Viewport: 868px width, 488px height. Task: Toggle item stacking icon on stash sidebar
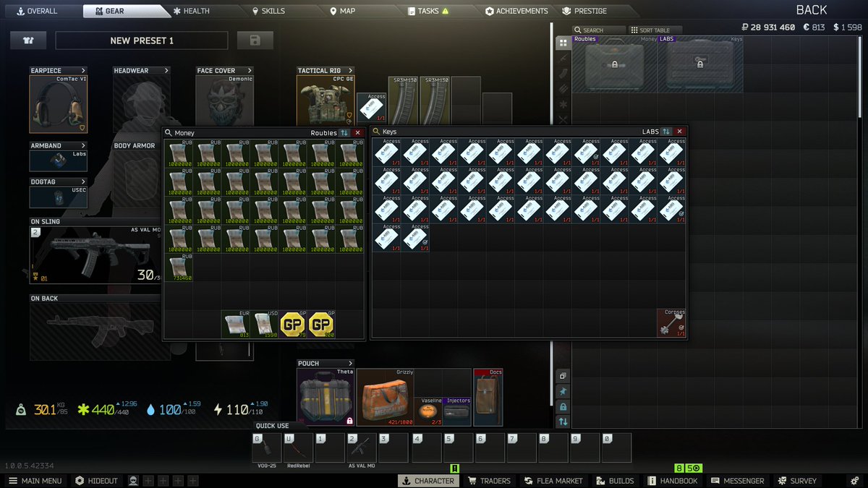pos(563,375)
